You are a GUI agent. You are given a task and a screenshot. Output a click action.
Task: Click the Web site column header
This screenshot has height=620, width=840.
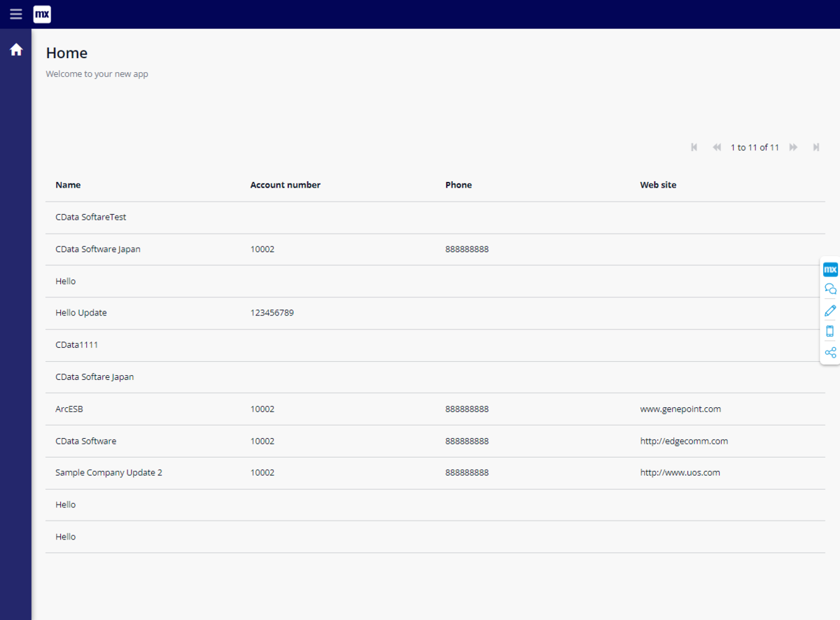pyautogui.click(x=658, y=185)
